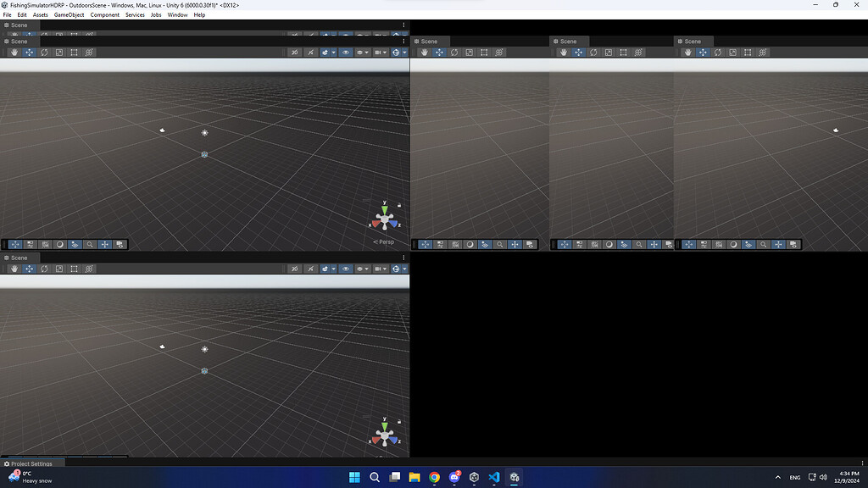The width and height of the screenshot is (868, 488).
Task: Open the GameObject menu
Action: (68, 14)
